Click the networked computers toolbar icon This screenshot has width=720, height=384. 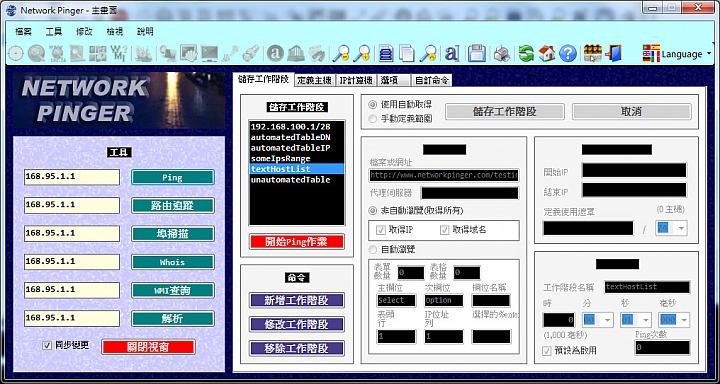point(168,54)
